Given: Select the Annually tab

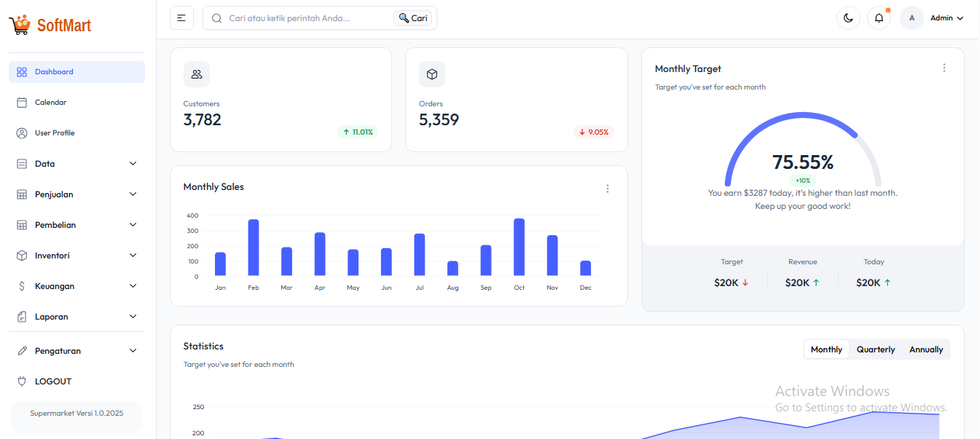Looking at the screenshot, I should [x=925, y=349].
